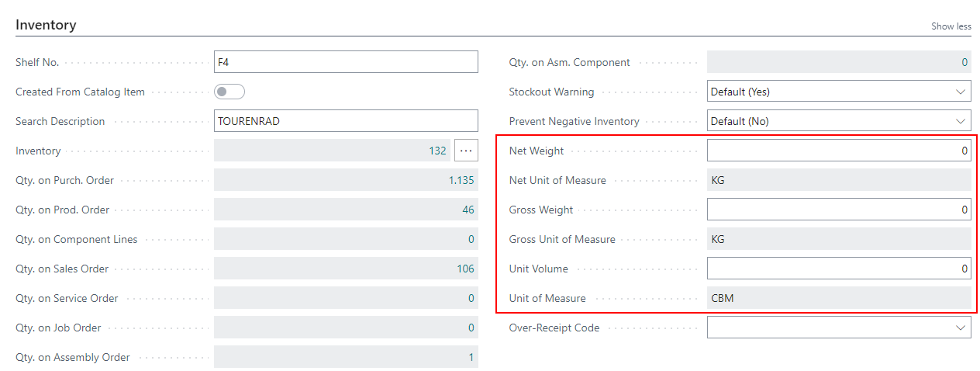Select the Gross Weight input field
This screenshot has width=980, height=371.
(x=838, y=210)
